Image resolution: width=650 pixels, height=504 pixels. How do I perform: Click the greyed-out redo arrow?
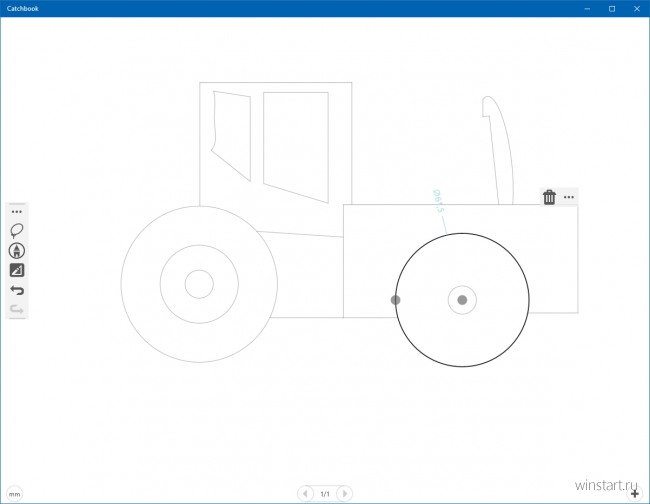tap(17, 309)
